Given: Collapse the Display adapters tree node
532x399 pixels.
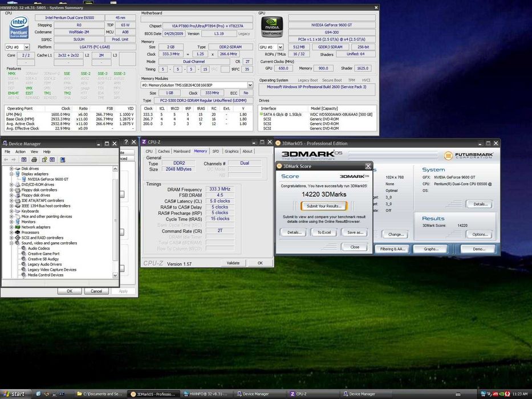Looking at the screenshot, I should tap(11, 174).
